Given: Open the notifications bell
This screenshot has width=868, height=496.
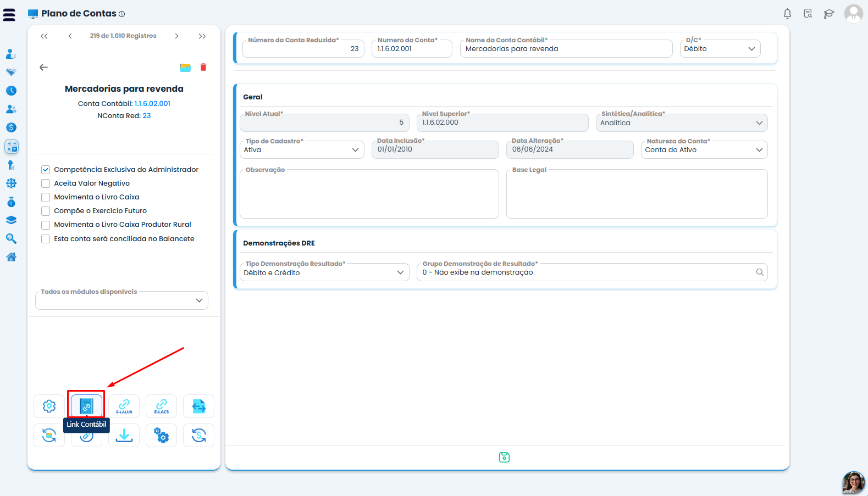Looking at the screenshot, I should coord(787,14).
